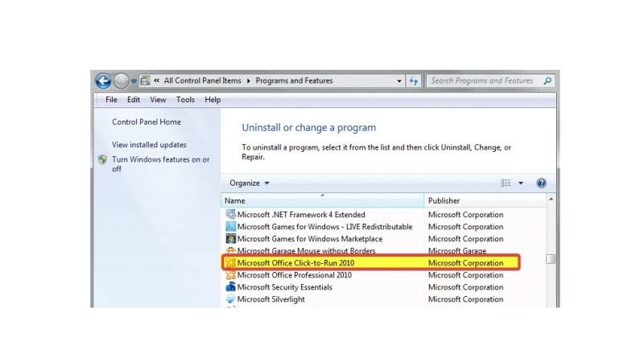Open the view options dropdown arrow

pos(521,183)
